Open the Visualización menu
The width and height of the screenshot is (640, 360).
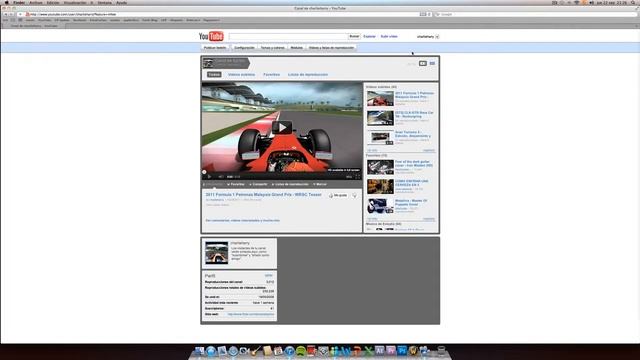[75, 2]
